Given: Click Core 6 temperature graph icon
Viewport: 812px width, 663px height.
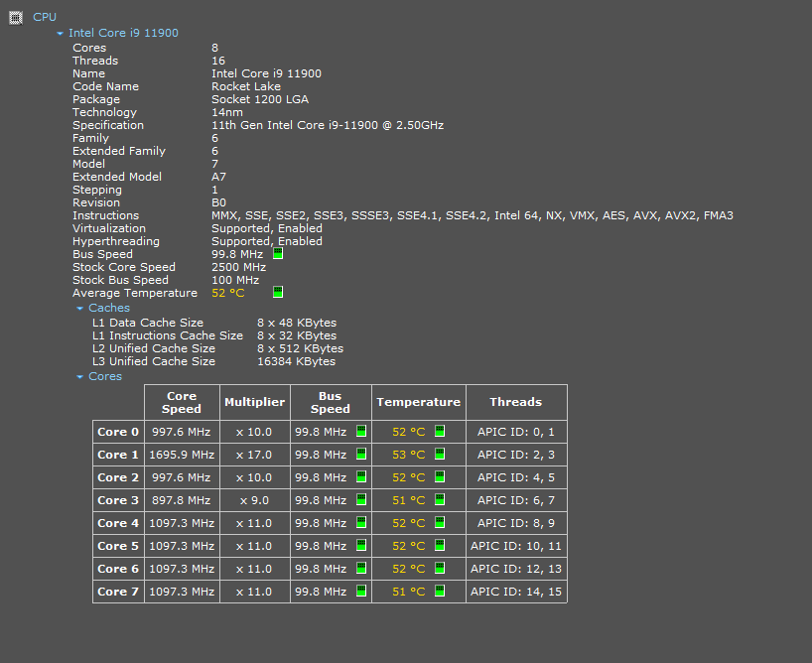Looking at the screenshot, I should click(x=440, y=568).
